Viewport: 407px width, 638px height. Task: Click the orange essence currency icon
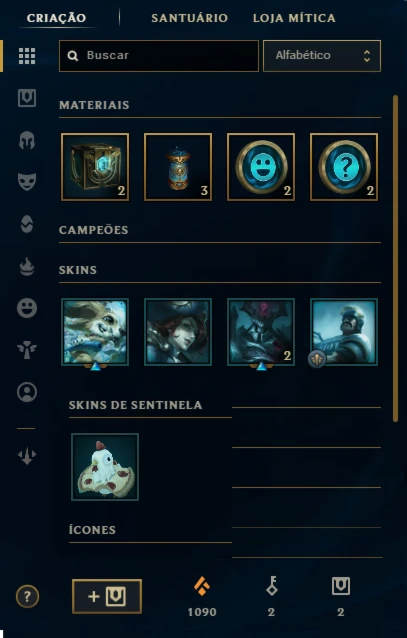point(202,587)
